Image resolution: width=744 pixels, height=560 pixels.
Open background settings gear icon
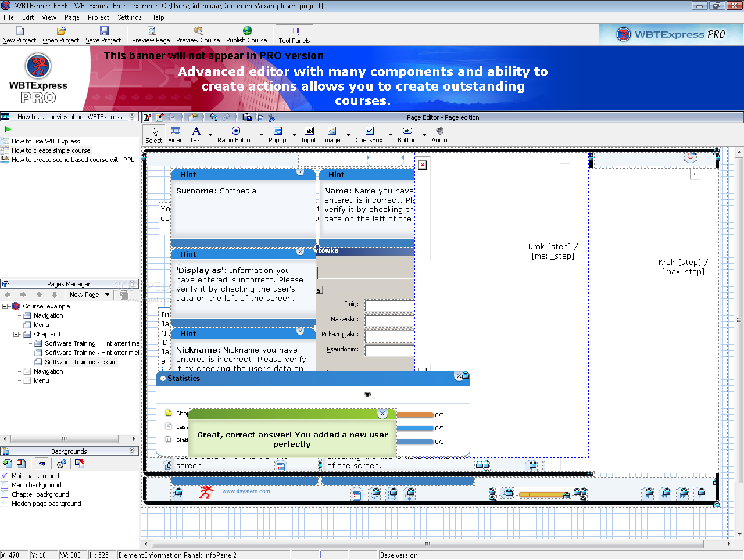coord(61,464)
